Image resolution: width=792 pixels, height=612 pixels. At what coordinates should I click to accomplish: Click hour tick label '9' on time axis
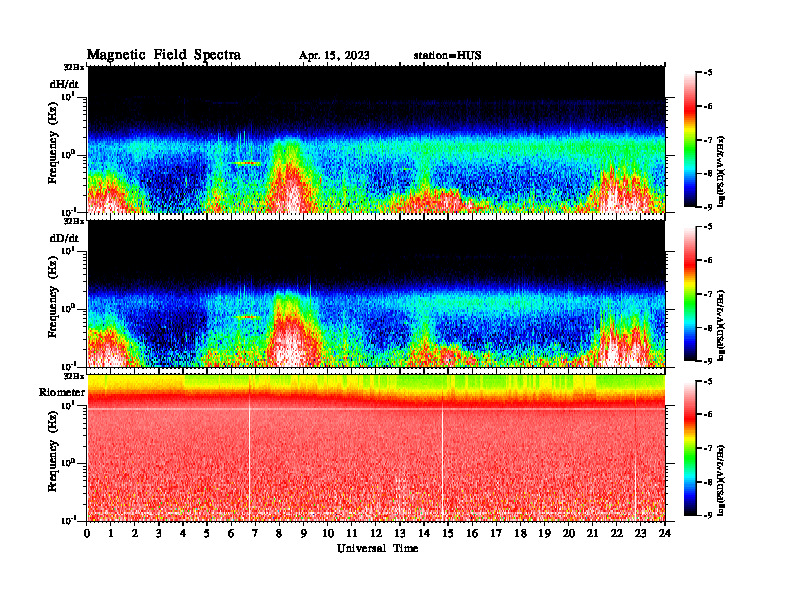304,533
